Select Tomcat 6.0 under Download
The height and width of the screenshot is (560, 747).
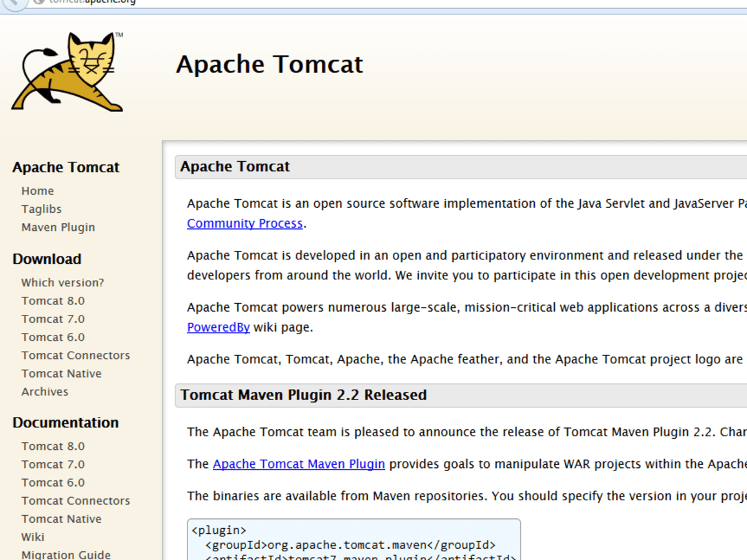tap(53, 337)
